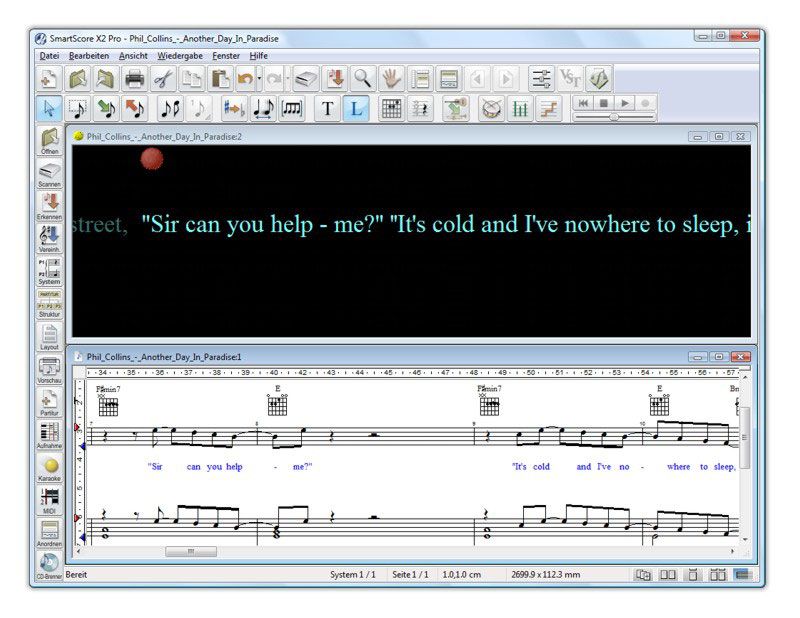Click the Öffnen sidebar button
This screenshot has height=618, width=800.
(x=49, y=141)
